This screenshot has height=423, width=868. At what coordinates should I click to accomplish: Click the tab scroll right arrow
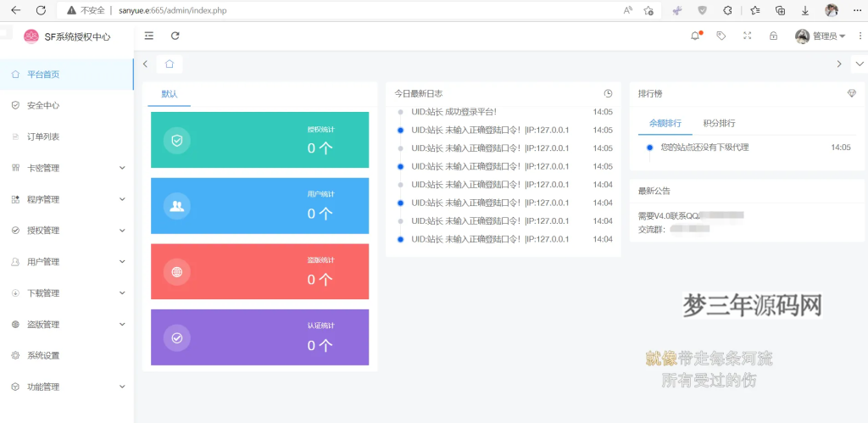tap(839, 64)
